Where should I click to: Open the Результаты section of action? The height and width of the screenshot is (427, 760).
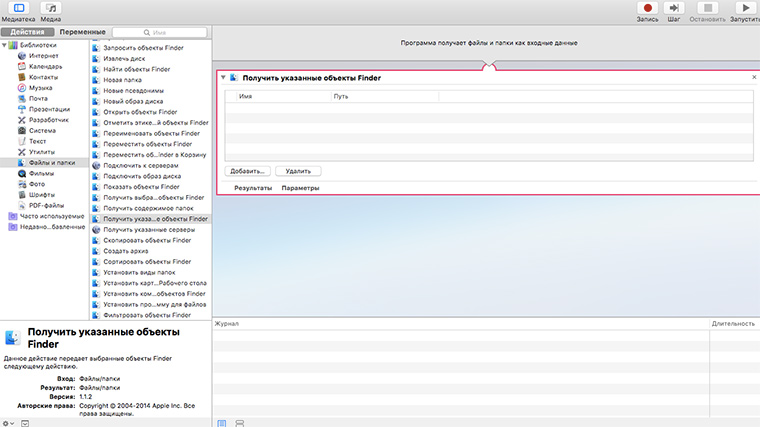253,188
